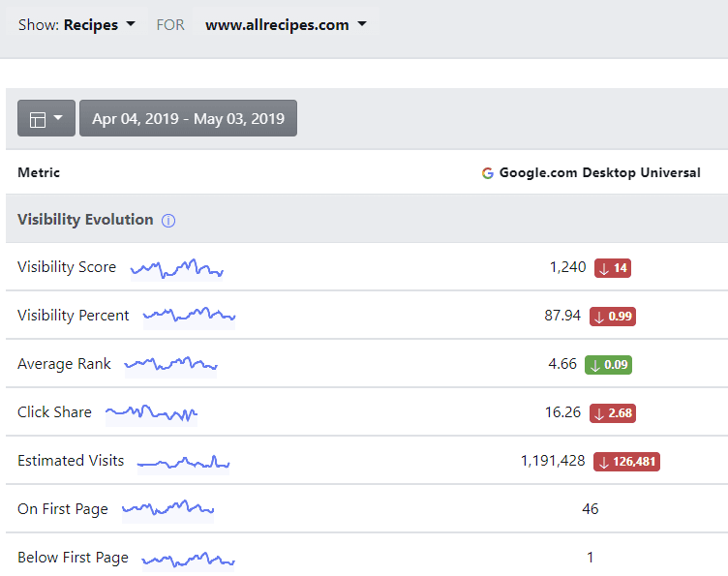Open the Apr 04 - May 03 date range picker

[x=188, y=118]
